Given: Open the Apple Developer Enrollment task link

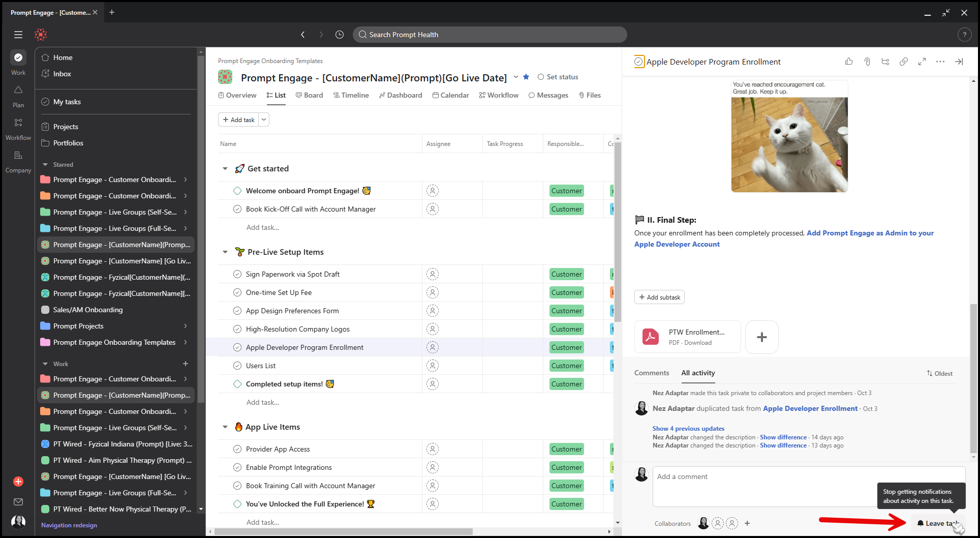Looking at the screenshot, I should [x=810, y=408].
